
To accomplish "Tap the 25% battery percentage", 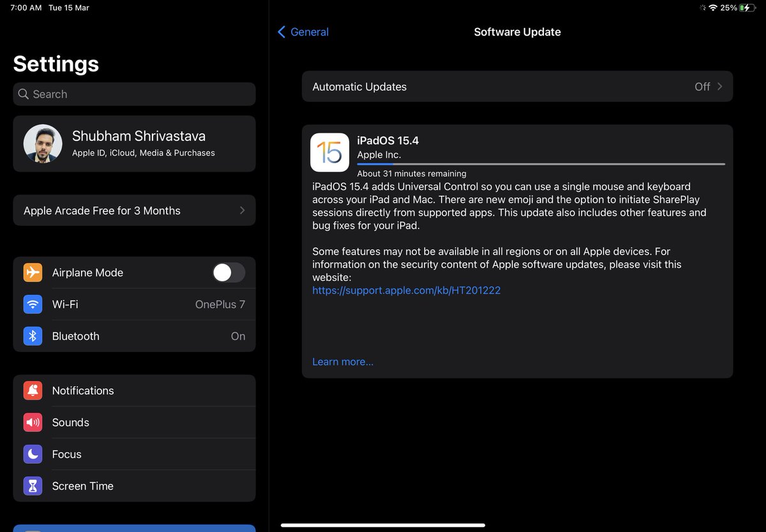I will coord(728,8).
